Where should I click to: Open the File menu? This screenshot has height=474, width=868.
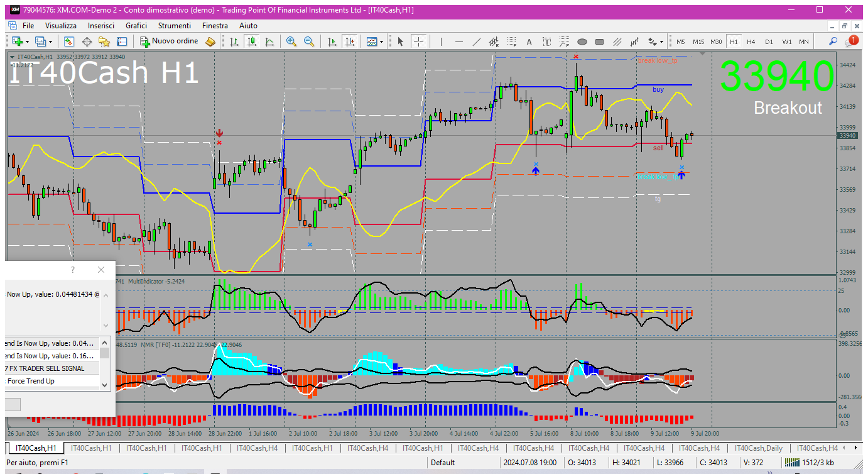(28, 26)
